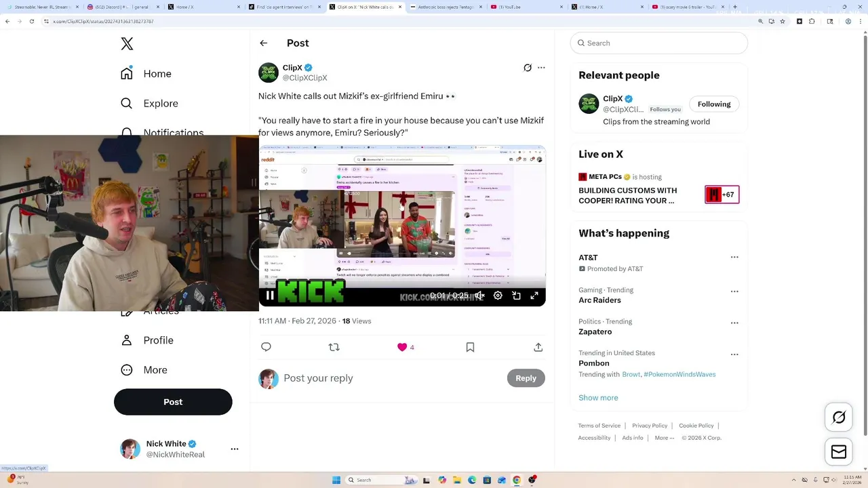Click the reply comment icon

point(266,347)
